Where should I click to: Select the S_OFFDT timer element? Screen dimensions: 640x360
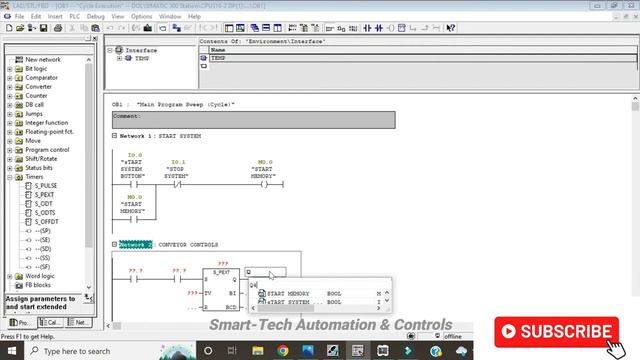point(46,222)
